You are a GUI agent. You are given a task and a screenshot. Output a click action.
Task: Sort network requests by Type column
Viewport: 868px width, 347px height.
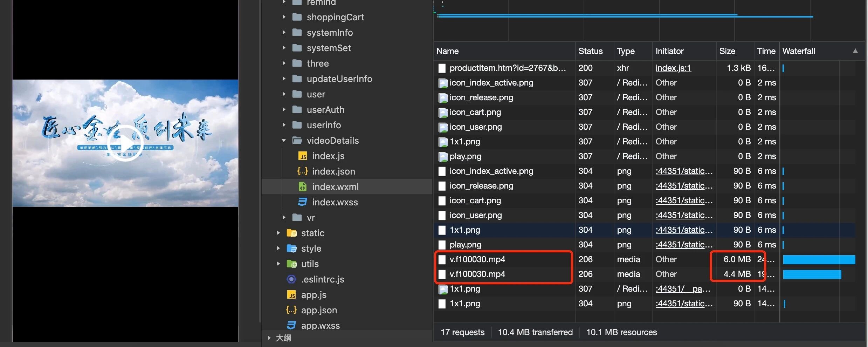[x=633, y=51]
